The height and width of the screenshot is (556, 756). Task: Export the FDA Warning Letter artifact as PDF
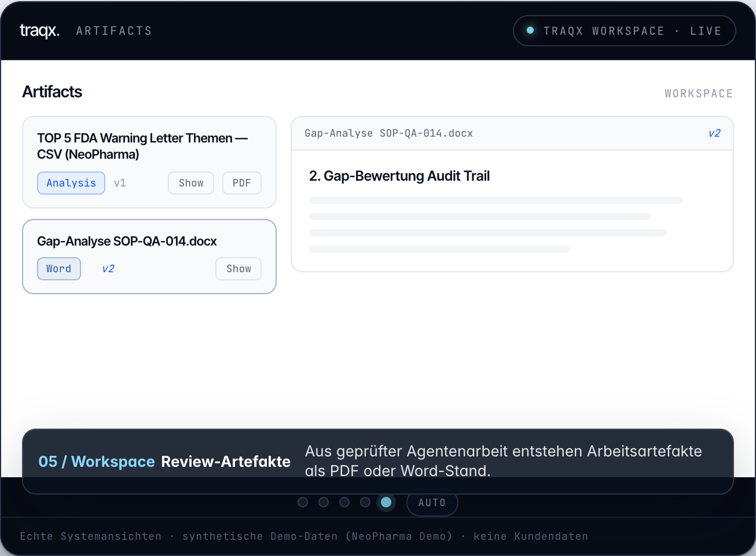pos(242,183)
